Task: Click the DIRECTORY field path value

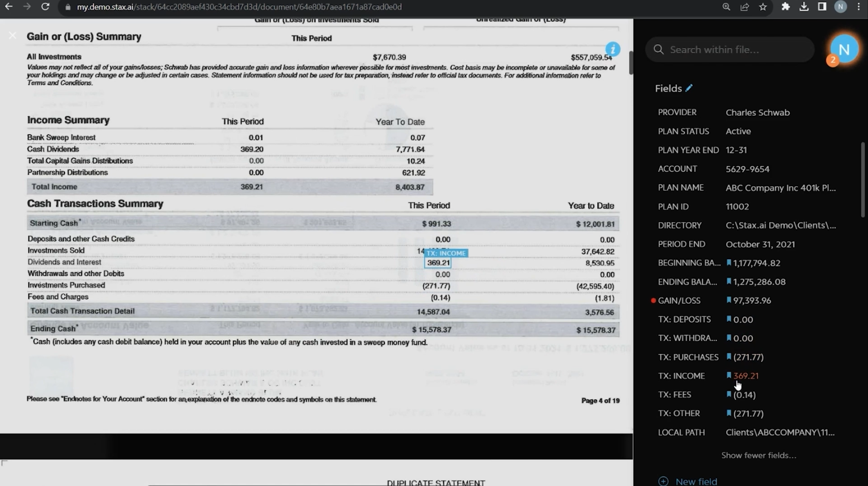Action: (780, 225)
